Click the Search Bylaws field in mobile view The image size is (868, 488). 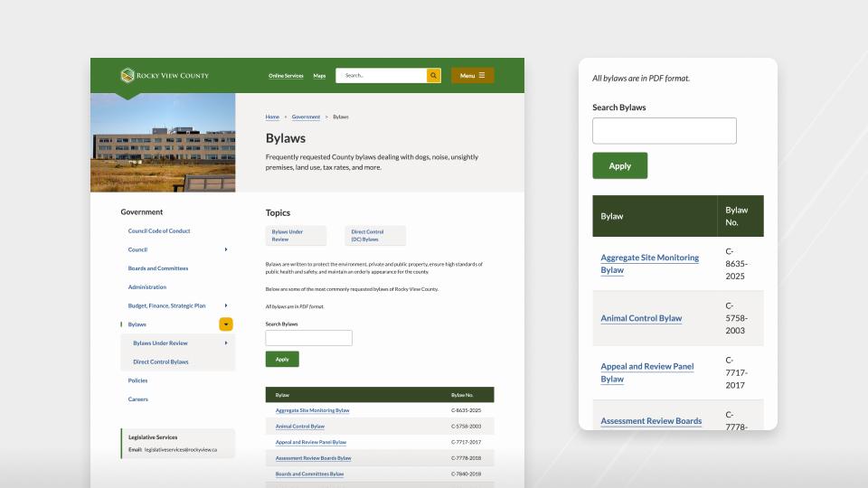[x=665, y=130]
